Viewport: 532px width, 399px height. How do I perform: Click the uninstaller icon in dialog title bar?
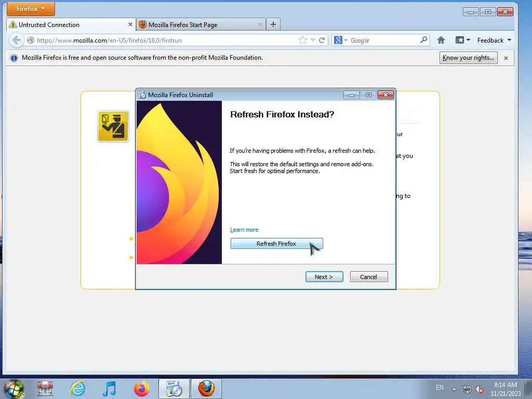pyautogui.click(x=142, y=95)
